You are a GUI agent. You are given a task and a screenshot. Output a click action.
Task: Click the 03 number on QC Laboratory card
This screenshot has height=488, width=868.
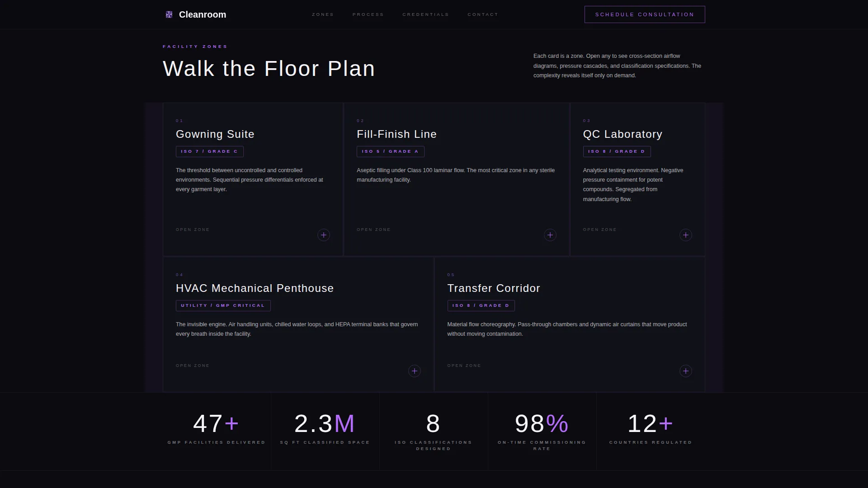tap(587, 121)
